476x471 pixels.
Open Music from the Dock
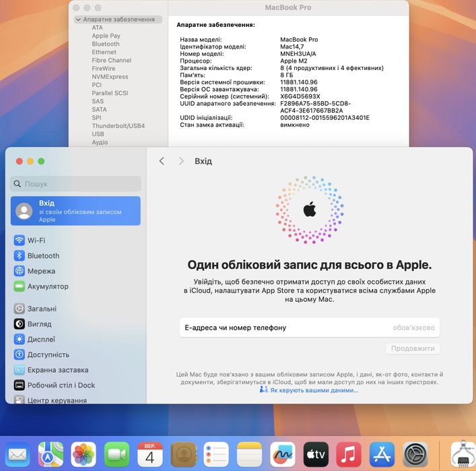(349, 454)
